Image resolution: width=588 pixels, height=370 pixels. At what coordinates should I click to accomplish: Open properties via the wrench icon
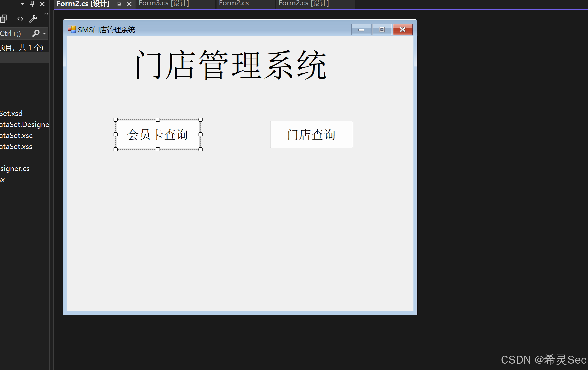(33, 19)
